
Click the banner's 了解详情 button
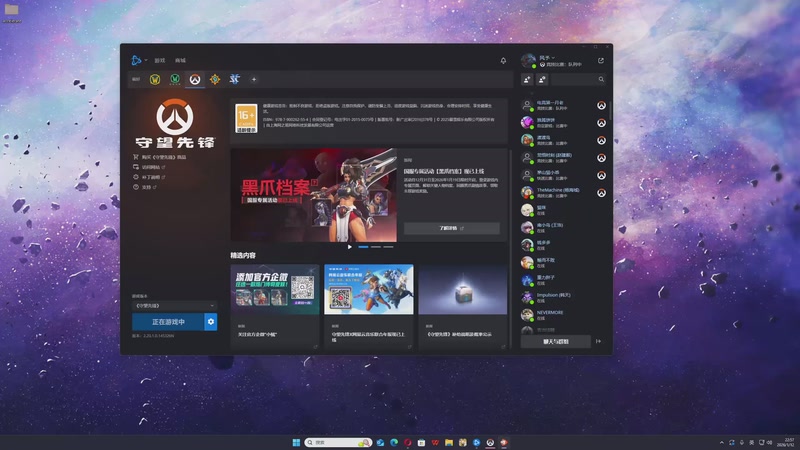coord(452,228)
